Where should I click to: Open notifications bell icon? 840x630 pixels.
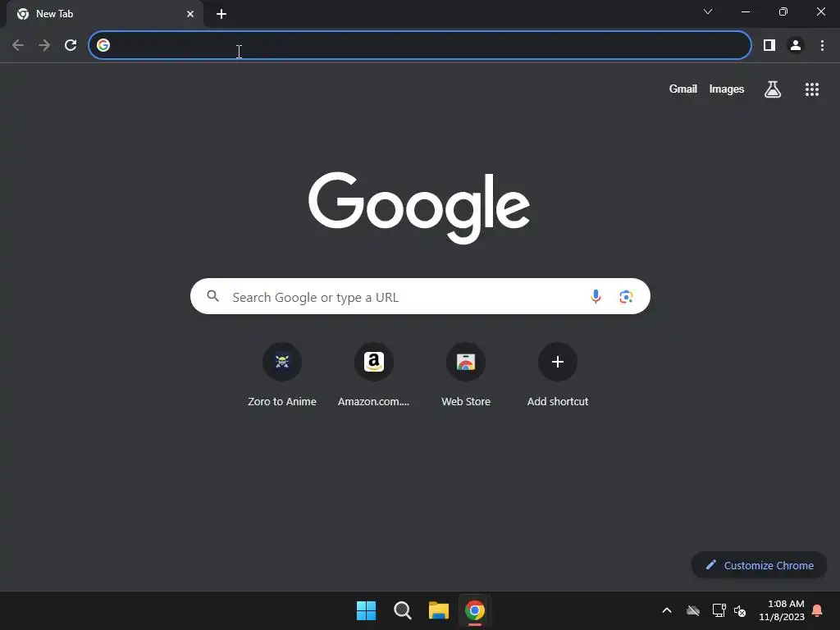tap(818, 610)
